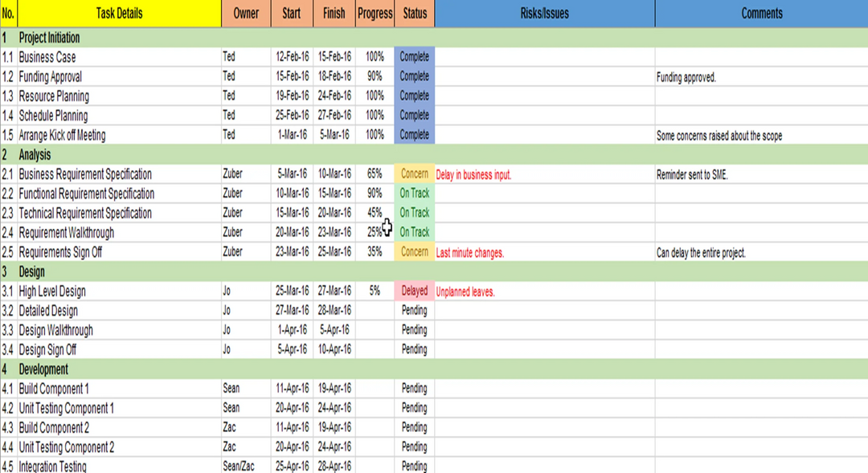
Task: Click the 'Funding approved.' comment cell
Action: [x=686, y=78]
